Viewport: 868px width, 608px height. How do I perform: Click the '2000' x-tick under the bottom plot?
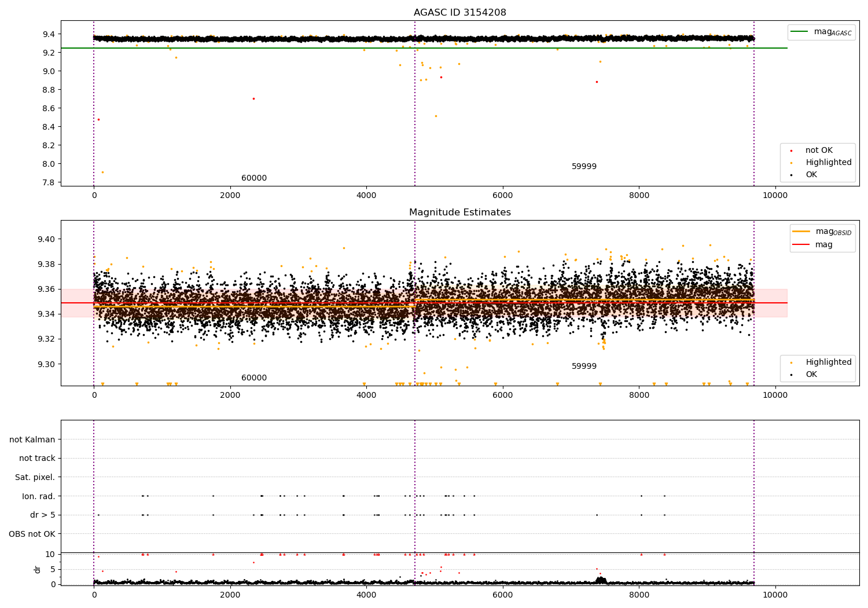230,595
